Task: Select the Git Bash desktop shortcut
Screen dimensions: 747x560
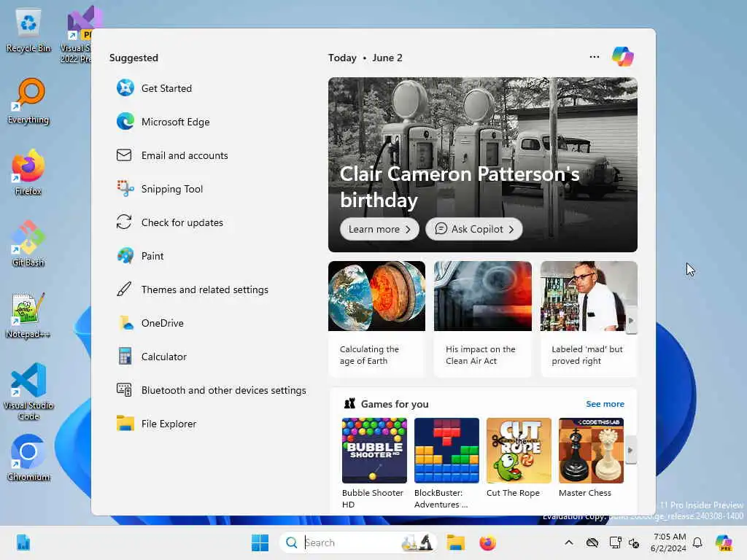Action: [x=28, y=244]
